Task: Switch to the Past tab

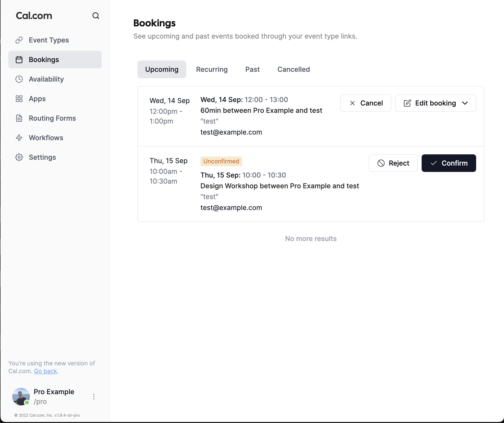Action: (x=252, y=69)
